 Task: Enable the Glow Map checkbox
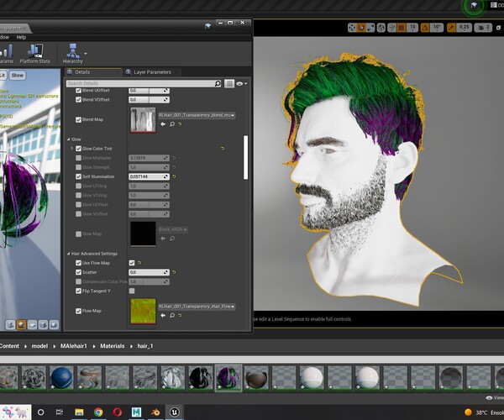click(x=78, y=234)
